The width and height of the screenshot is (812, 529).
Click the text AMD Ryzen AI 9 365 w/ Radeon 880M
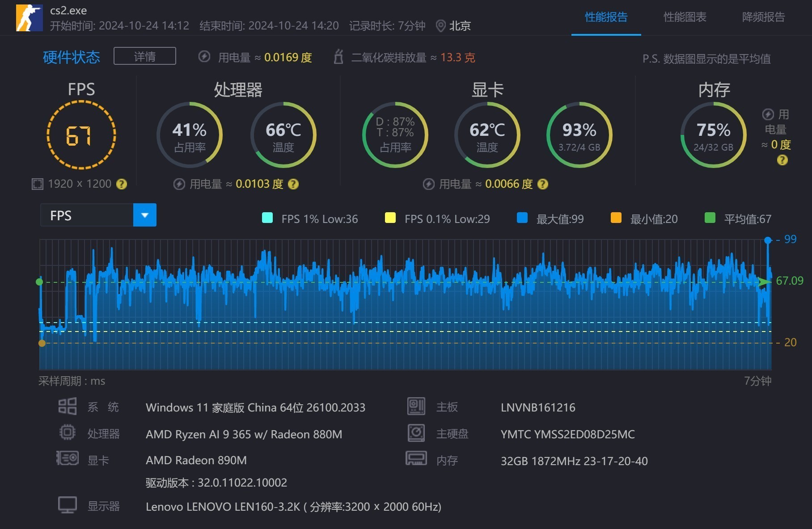coord(244,434)
